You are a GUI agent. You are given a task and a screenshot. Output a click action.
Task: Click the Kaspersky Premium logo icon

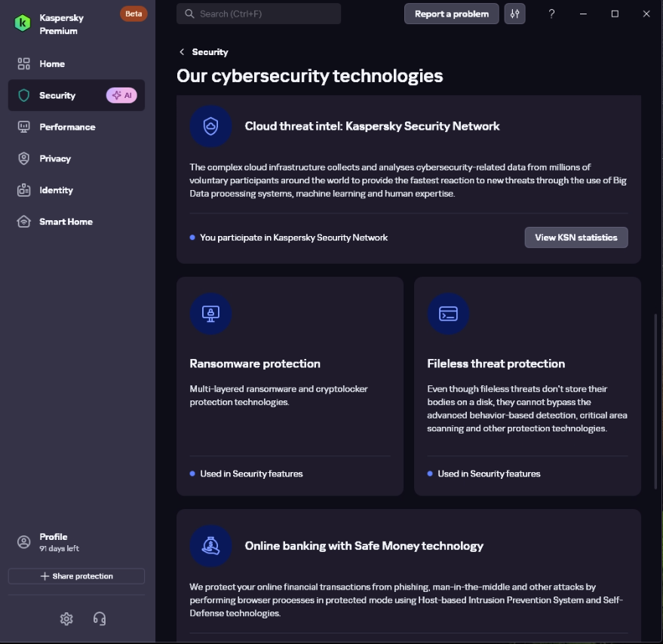point(23,23)
